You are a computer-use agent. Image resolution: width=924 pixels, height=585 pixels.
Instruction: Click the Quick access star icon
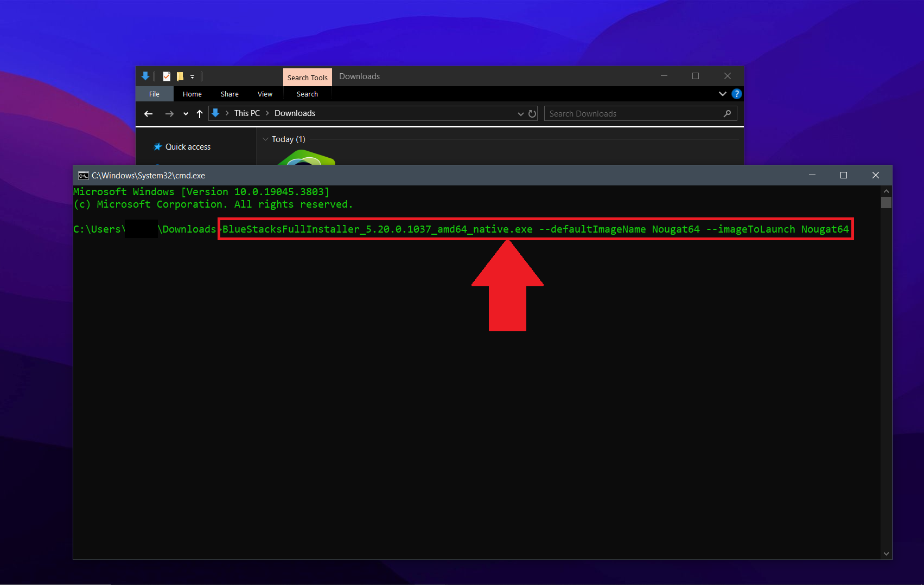157,146
